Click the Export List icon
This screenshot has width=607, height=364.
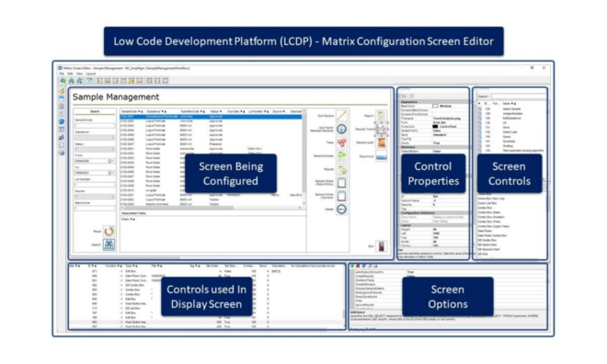click(382, 156)
